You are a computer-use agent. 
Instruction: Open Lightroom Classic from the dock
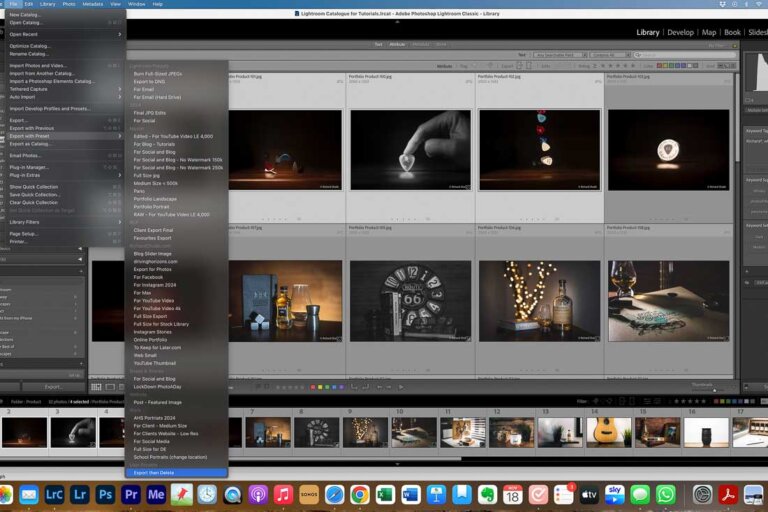54,495
